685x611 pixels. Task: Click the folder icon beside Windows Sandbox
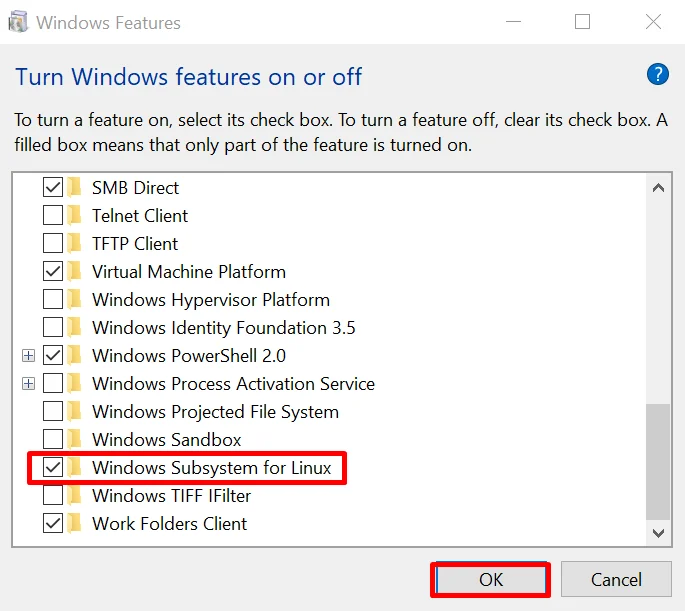[75, 439]
